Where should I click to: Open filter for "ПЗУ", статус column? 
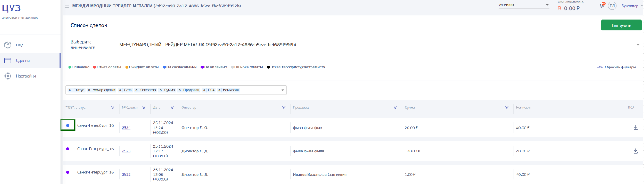(112, 108)
